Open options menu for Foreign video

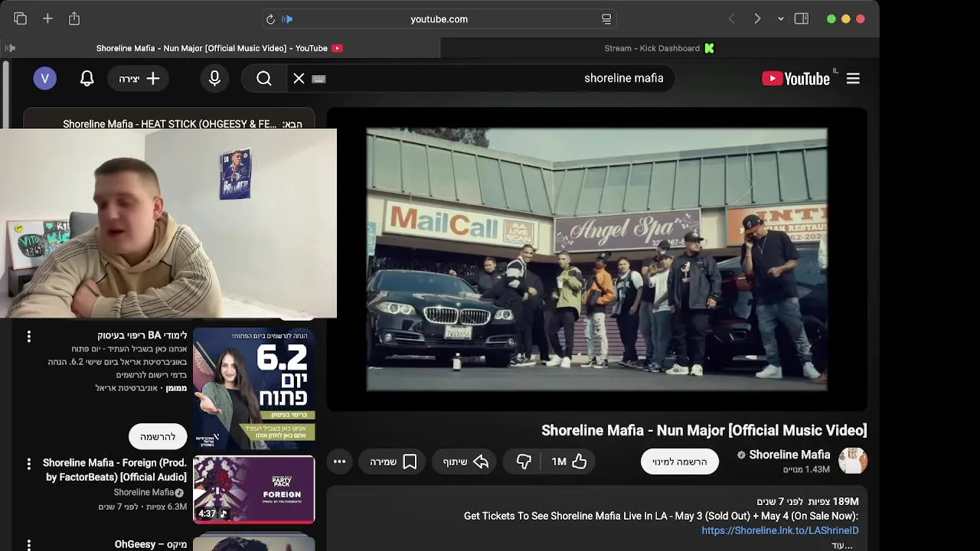tap(29, 464)
